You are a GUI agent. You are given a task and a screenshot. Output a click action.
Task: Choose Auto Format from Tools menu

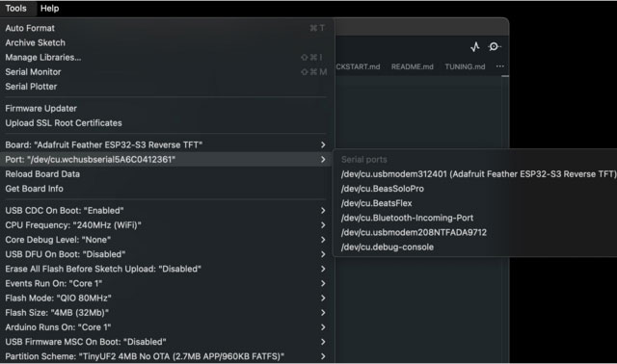click(167, 28)
